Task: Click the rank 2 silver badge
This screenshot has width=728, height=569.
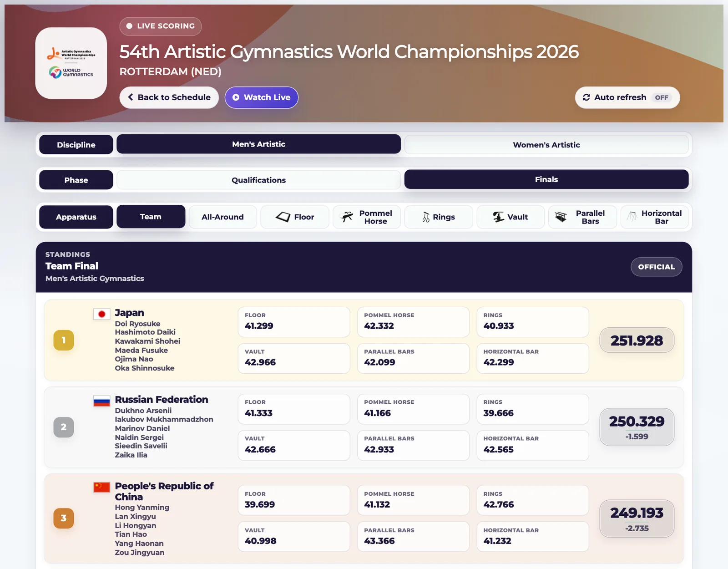Action: [64, 427]
